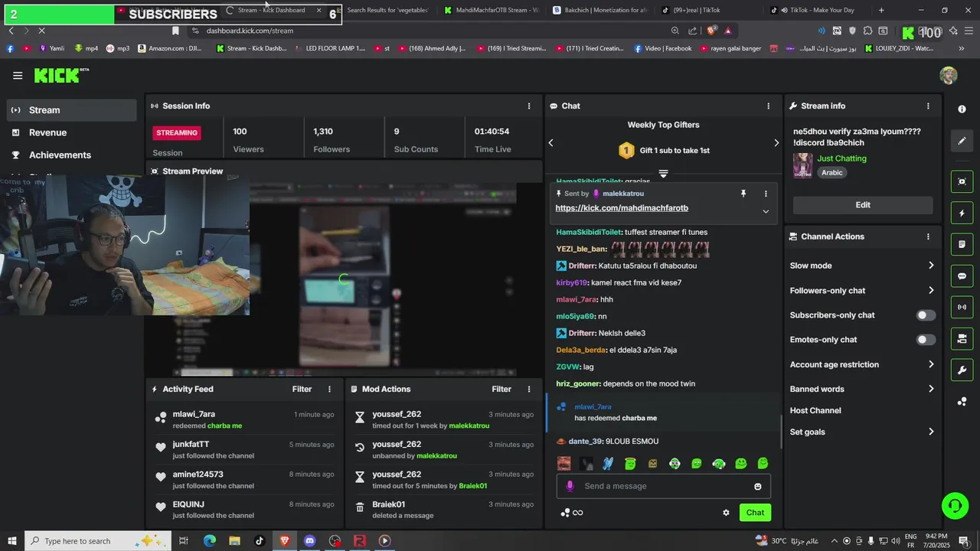Click the video camera icon in right sidebar
This screenshot has width=980, height=551.
point(962,339)
